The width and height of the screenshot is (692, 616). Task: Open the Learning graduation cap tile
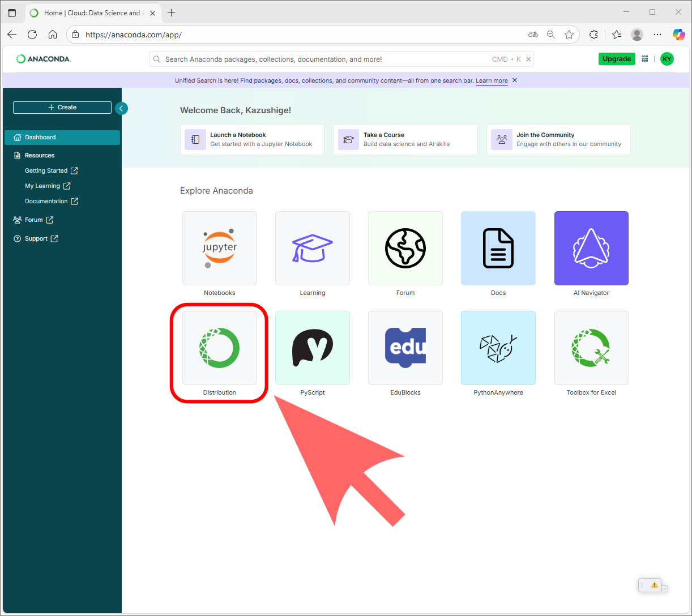(312, 248)
